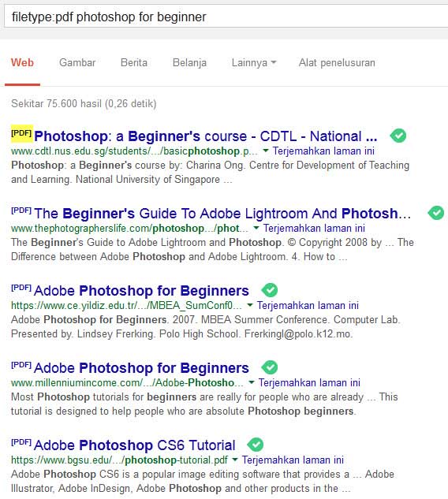Click green checkmark beside Photoshop CS6 Tutorial
448x499 pixels.
255,445
